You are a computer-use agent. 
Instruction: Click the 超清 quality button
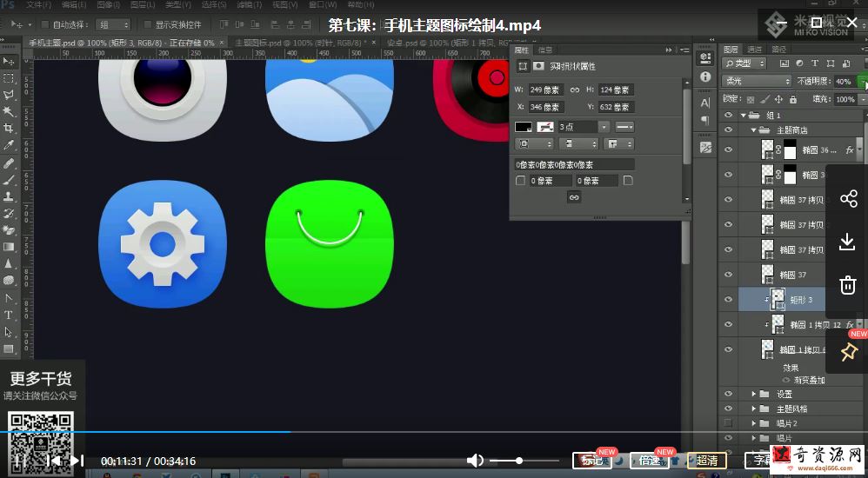click(x=707, y=461)
